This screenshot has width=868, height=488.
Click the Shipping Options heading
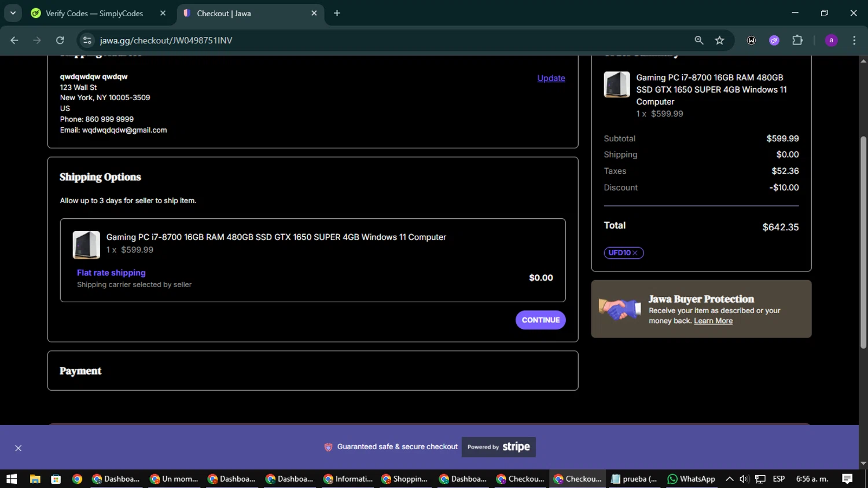tap(100, 177)
